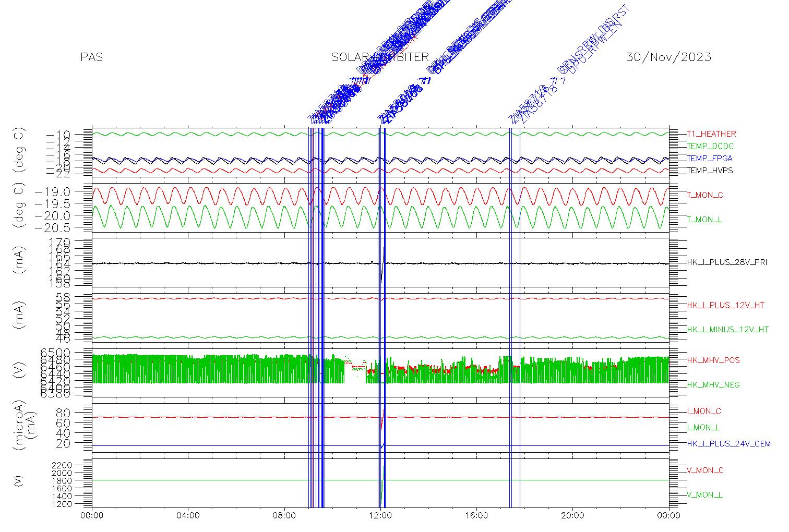Screen dimensions: 789x532
Task: Select the T1_HEATHER legend label
Action: 711,134
